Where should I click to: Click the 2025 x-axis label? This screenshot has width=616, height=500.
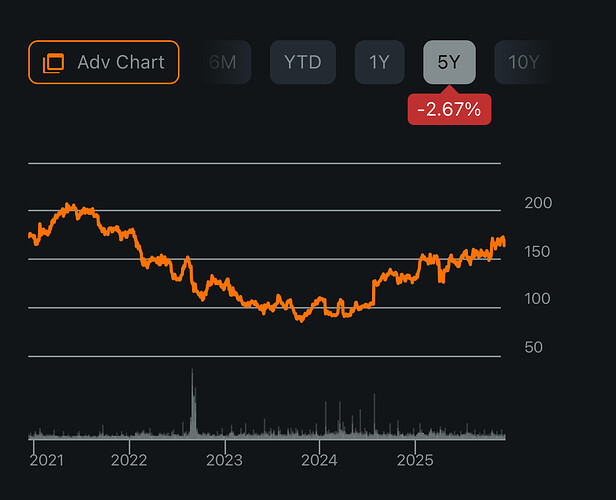(x=414, y=460)
